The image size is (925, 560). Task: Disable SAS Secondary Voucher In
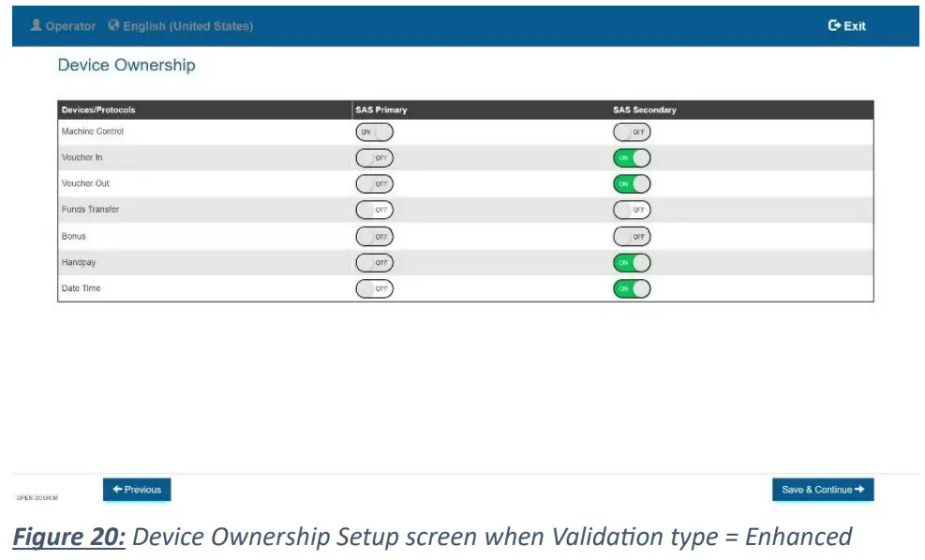(x=632, y=158)
